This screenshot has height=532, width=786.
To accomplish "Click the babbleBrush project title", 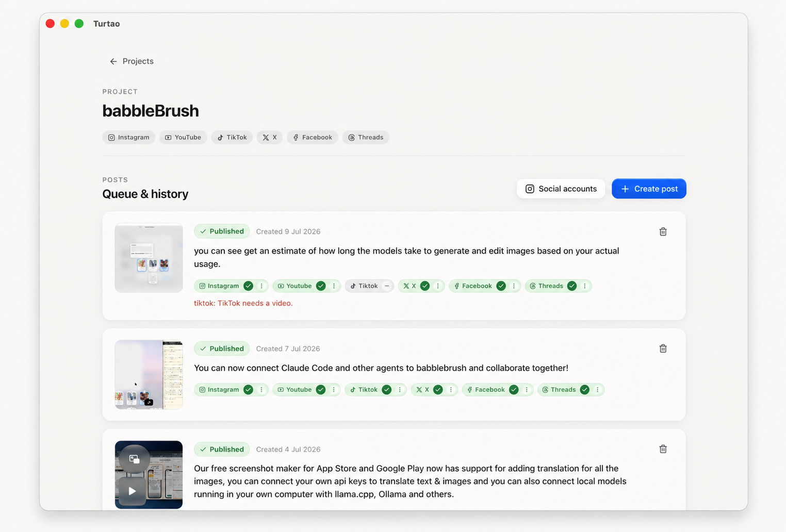I will [x=151, y=111].
